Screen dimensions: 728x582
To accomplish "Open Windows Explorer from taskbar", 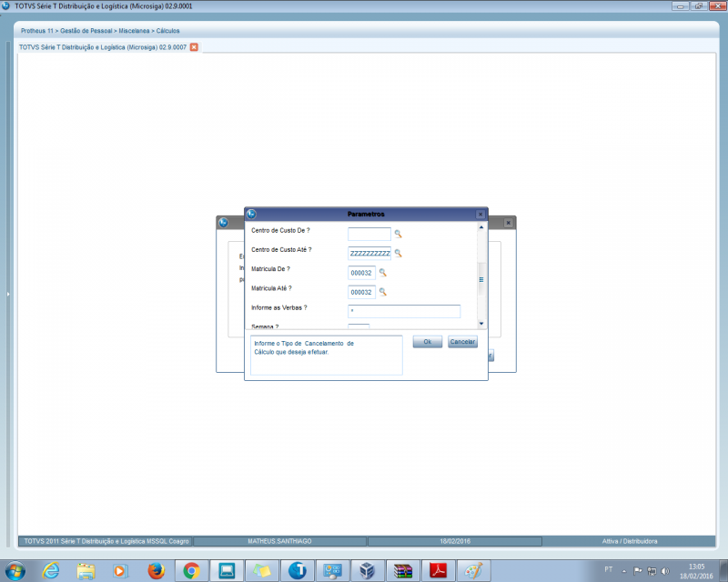I will click(86, 571).
